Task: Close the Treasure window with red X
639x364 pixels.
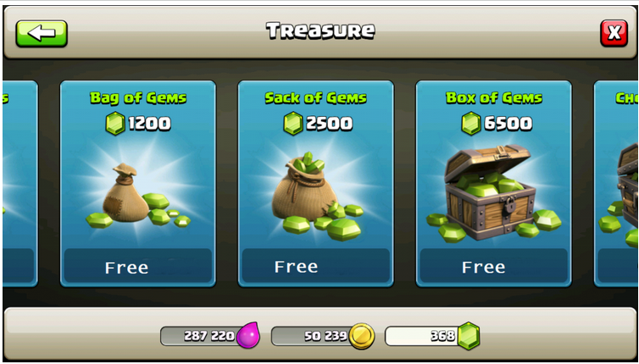Action: click(614, 33)
